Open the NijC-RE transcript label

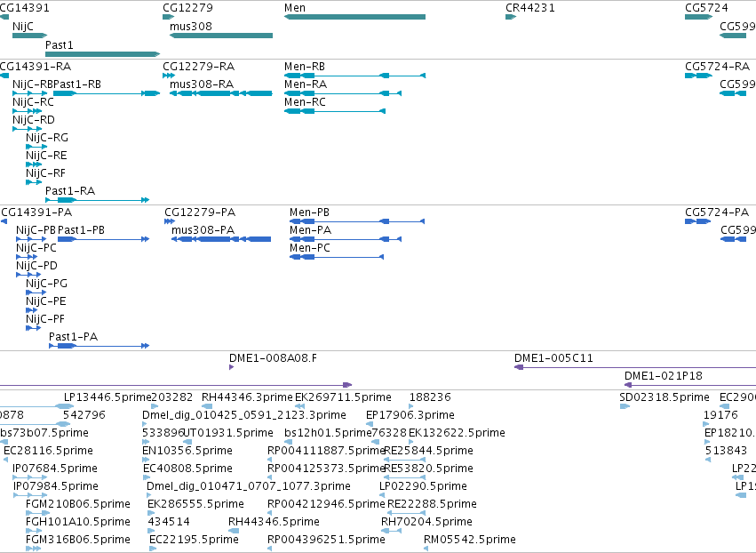coord(46,156)
